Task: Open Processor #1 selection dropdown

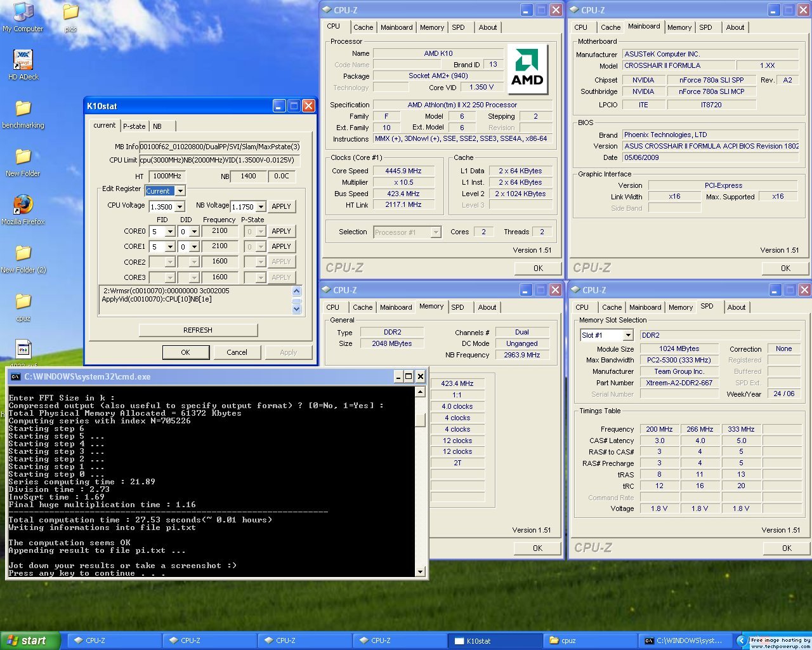Action: click(x=436, y=232)
